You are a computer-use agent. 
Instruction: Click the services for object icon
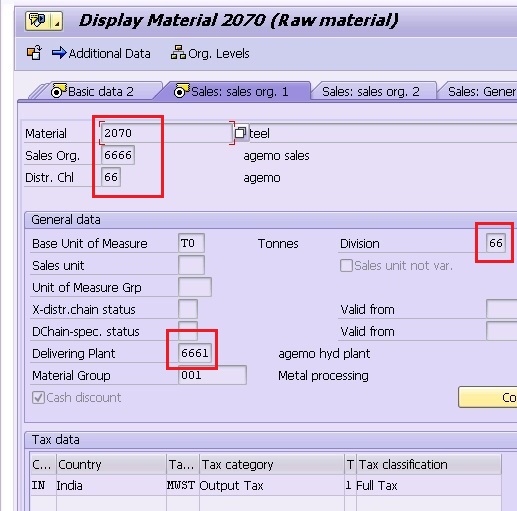coord(37,21)
